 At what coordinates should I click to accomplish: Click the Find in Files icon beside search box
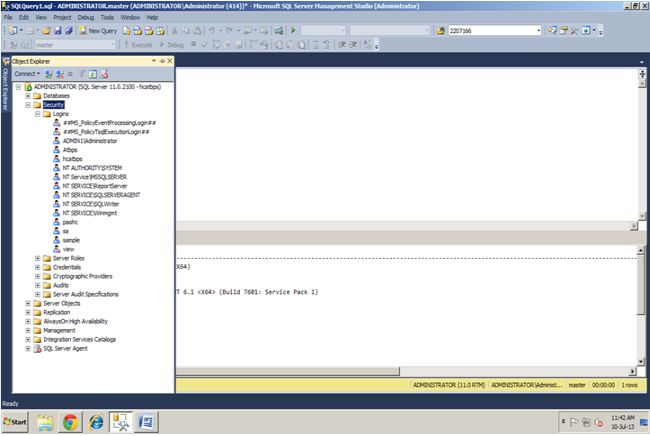click(x=440, y=31)
